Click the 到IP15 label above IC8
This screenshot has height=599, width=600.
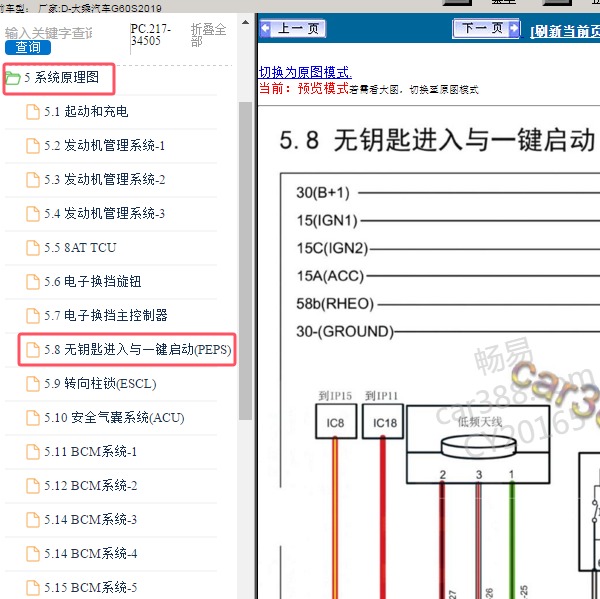point(335,396)
